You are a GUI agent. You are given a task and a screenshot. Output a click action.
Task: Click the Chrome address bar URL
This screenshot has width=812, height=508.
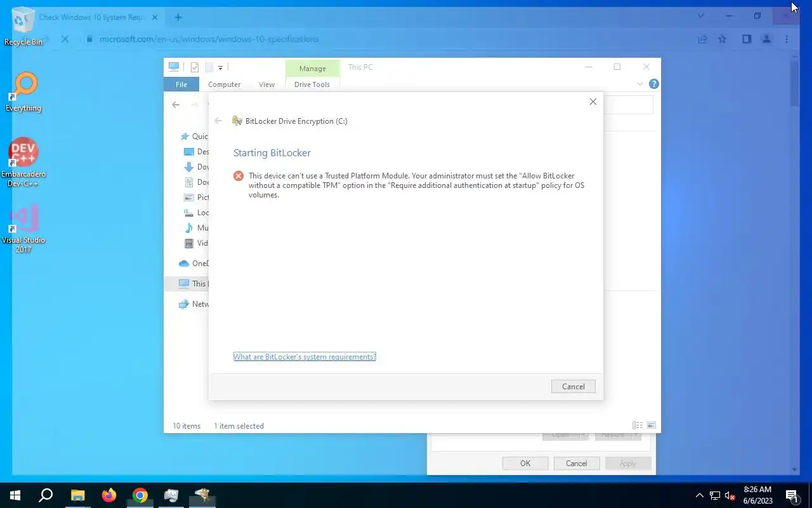209,39
